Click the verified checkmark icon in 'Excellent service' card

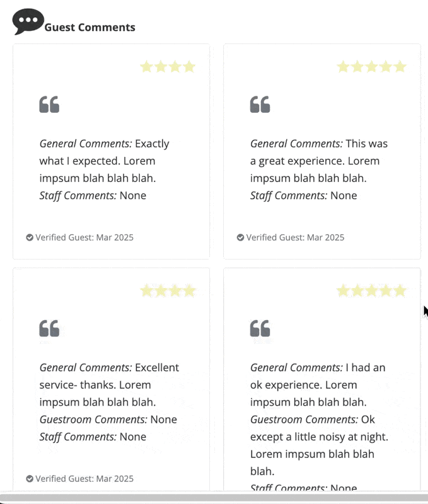pyautogui.click(x=30, y=479)
